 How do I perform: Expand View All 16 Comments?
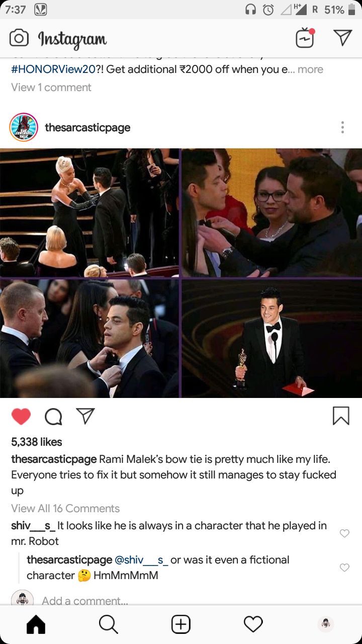click(x=65, y=508)
